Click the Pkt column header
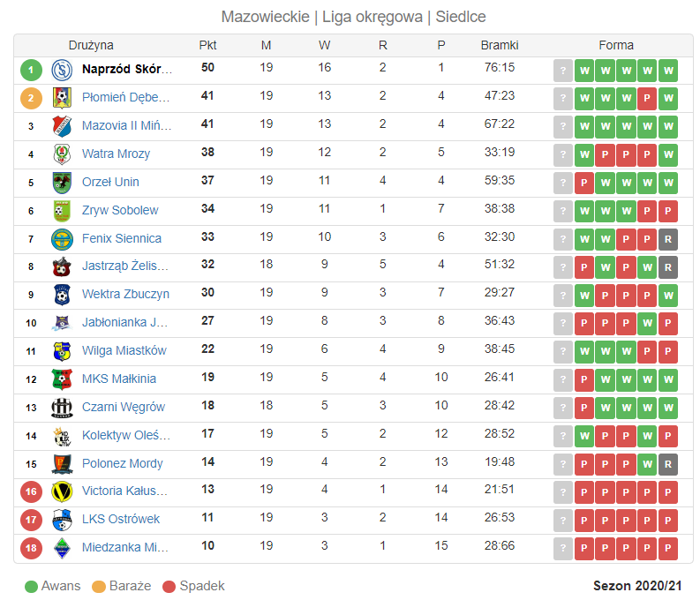This screenshot has width=700, height=600. (207, 46)
